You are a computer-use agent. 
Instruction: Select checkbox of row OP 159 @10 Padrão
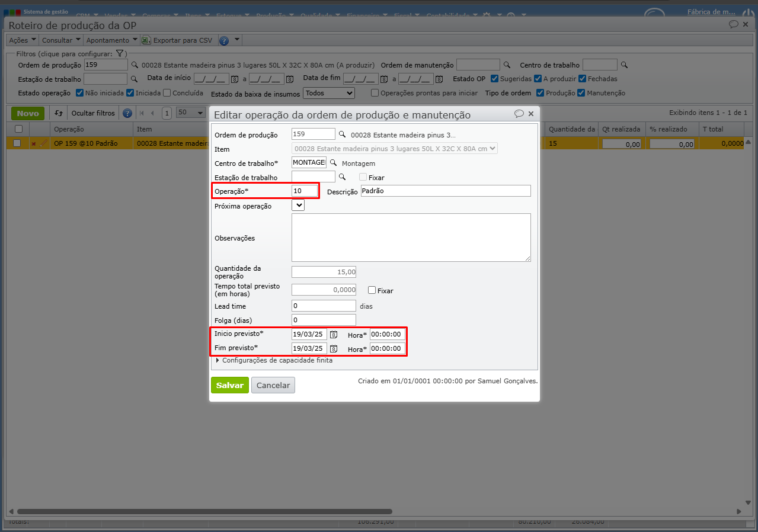pos(17,143)
